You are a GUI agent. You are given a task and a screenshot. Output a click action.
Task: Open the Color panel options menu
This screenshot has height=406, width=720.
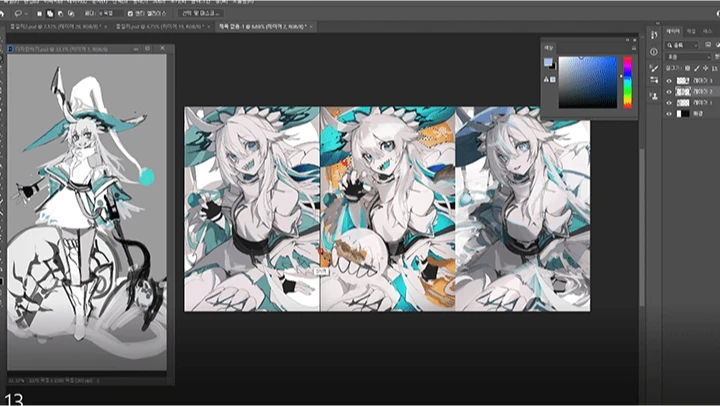pos(634,48)
